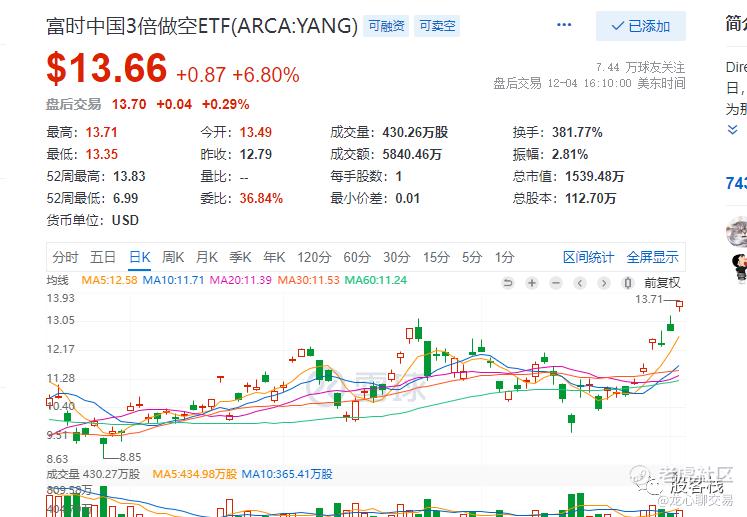This screenshot has height=517, width=747.
Task: Click the volume MA10:365.41万股 label
Action: point(287,474)
